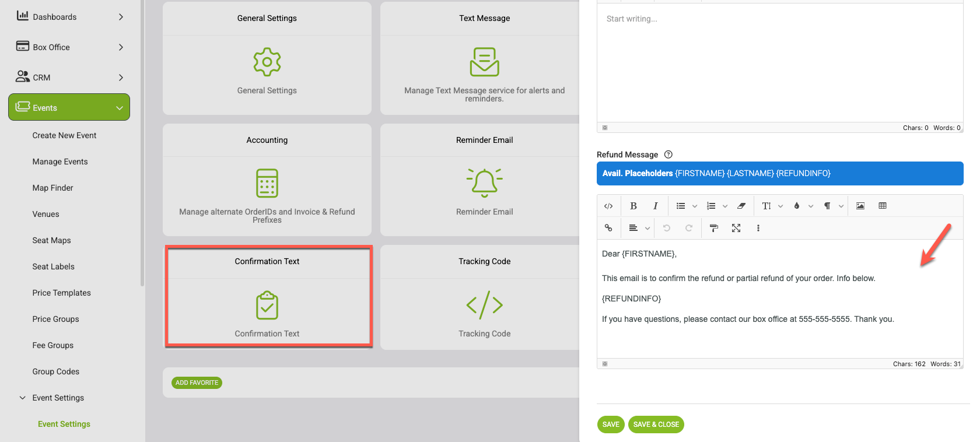
Task: Open the Venues page
Action: [45, 214]
